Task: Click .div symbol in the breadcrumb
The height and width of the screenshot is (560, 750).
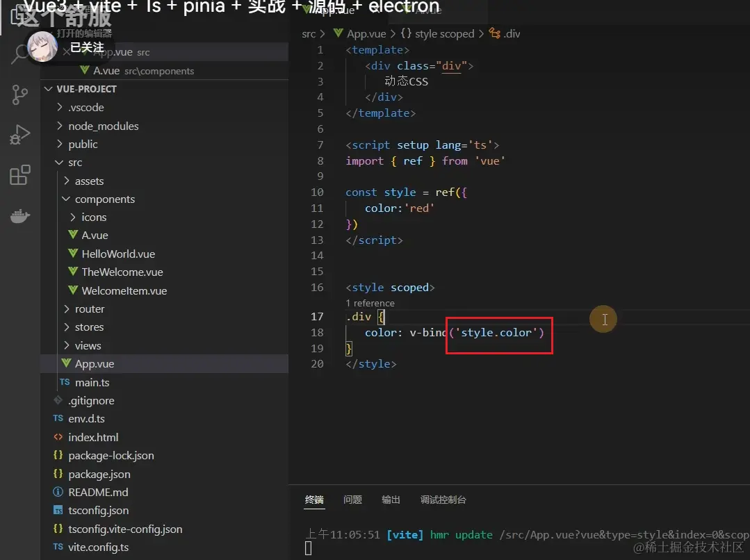Action: pos(512,34)
